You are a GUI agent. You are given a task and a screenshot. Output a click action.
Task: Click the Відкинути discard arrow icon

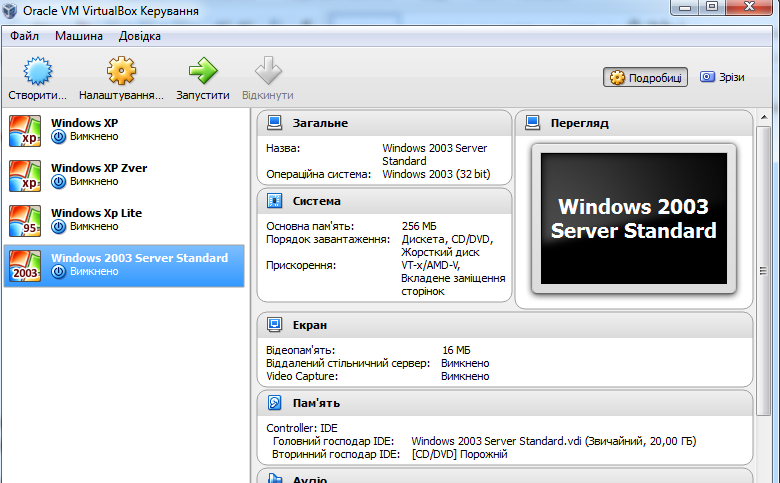[x=268, y=71]
